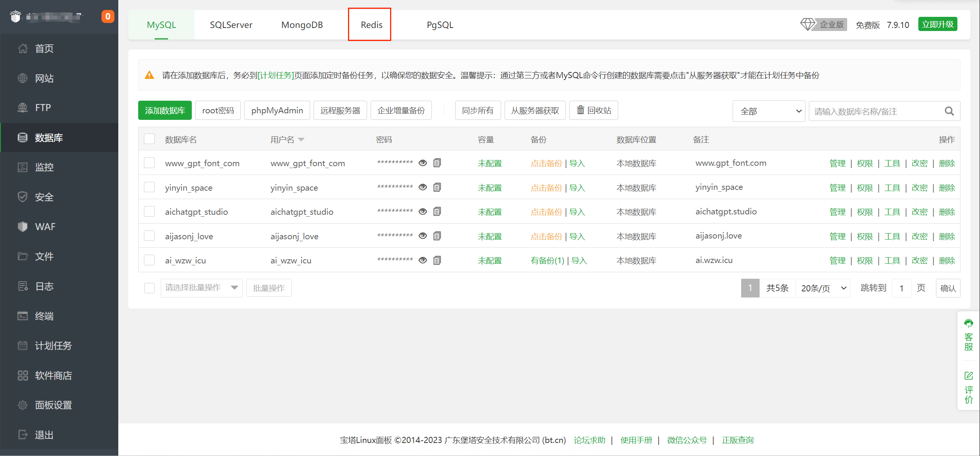Show password for www_gpt_font_com database
Image resolution: width=980 pixels, height=456 pixels.
tap(423, 163)
